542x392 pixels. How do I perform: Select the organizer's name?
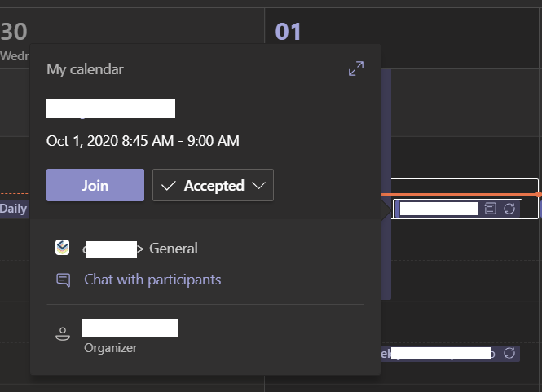(x=130, y=328)
